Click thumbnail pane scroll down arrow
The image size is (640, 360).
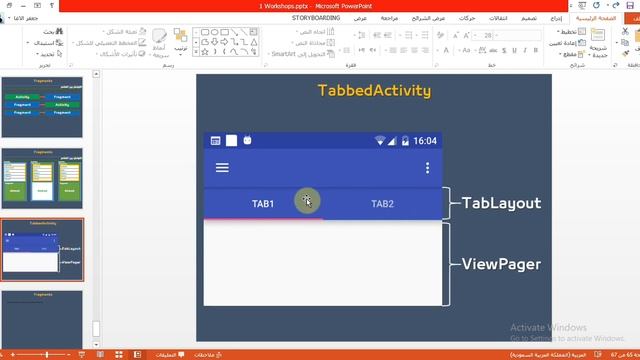click(x=96, y=344)
